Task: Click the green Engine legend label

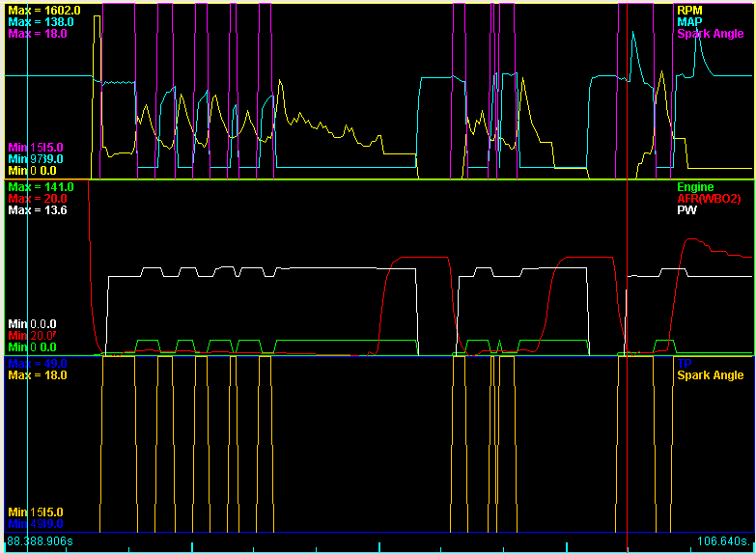Action: [x=695, y=186]
